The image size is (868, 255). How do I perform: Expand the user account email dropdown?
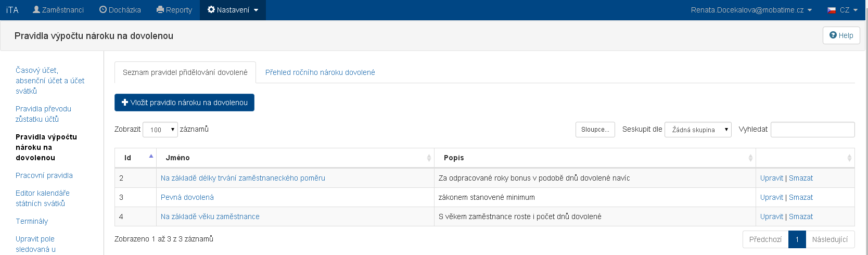click(x=751, y=10)
